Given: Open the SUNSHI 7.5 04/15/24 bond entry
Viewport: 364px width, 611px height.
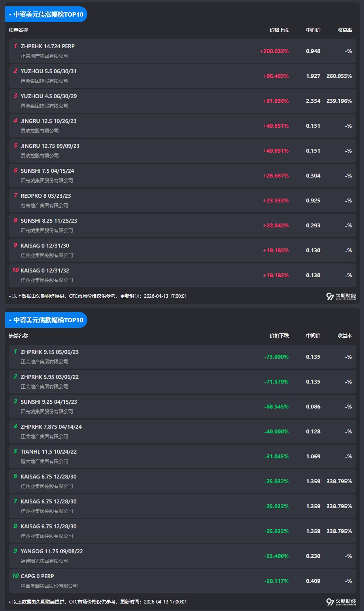Looking at the screenshot, I should point(47,171).
